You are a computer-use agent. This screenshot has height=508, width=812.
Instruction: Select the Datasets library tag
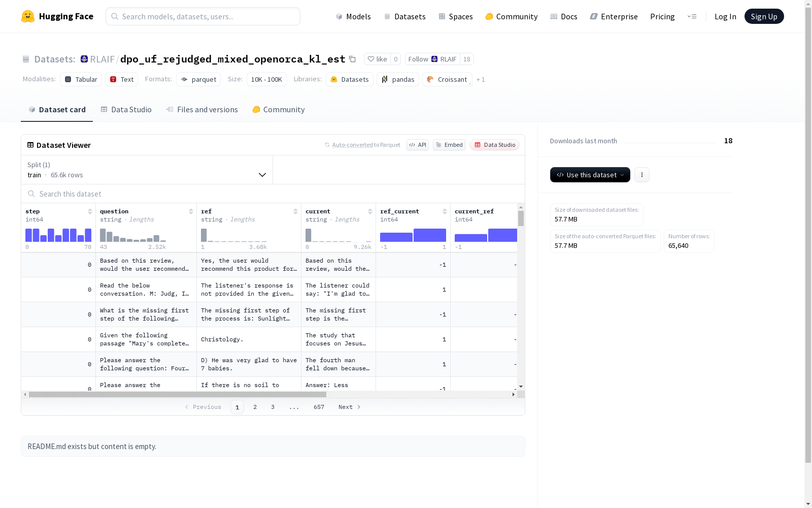350,79
